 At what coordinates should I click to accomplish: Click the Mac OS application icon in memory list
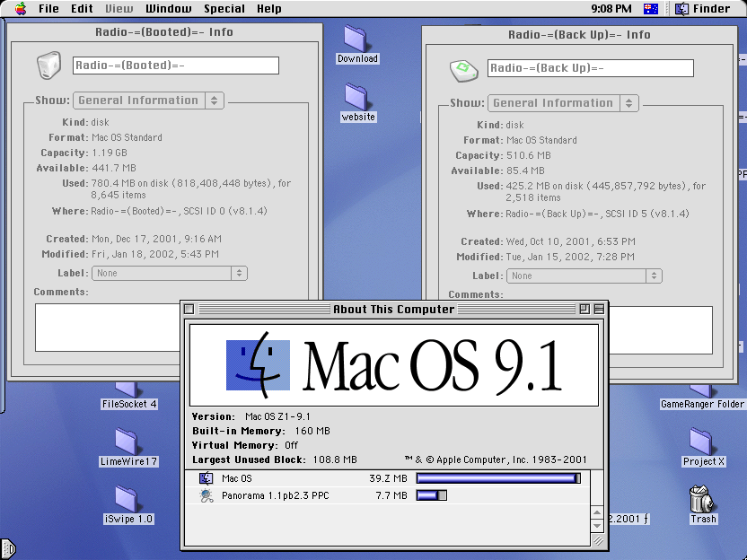coord(206,478)
